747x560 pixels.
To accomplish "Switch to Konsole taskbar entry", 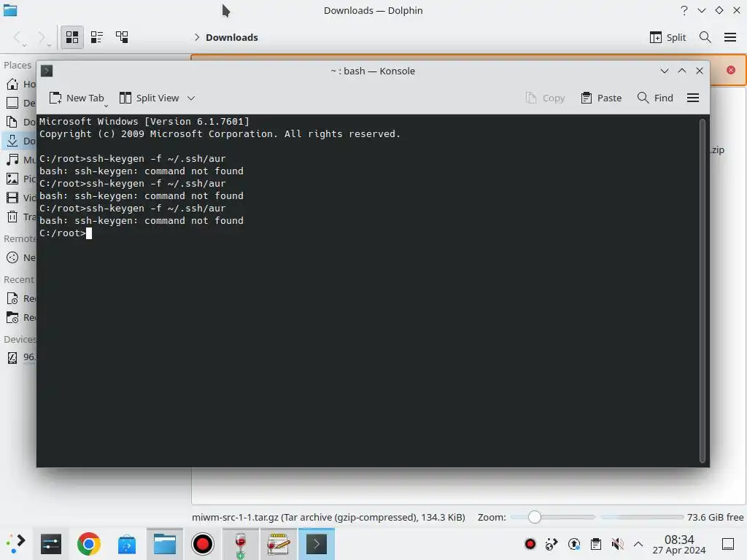I will click(x=317, y=544).
